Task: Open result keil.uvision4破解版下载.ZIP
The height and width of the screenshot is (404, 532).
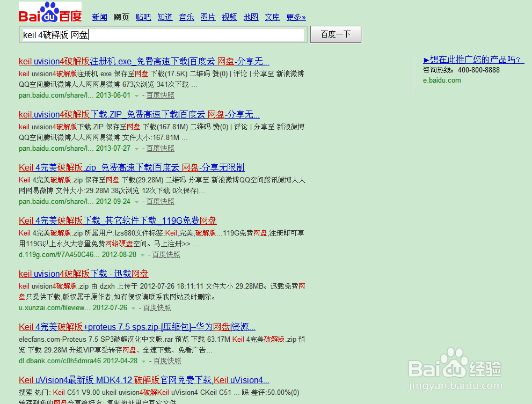Action: click(x=139, y=115)
